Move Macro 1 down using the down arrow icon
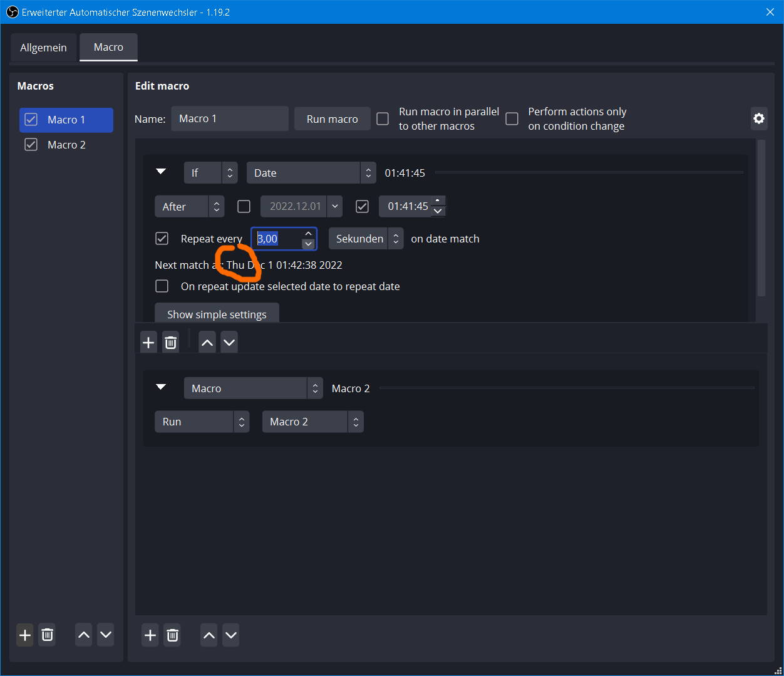Image resolution: width=784 pixels, height=676 pixels. point(105,635)
